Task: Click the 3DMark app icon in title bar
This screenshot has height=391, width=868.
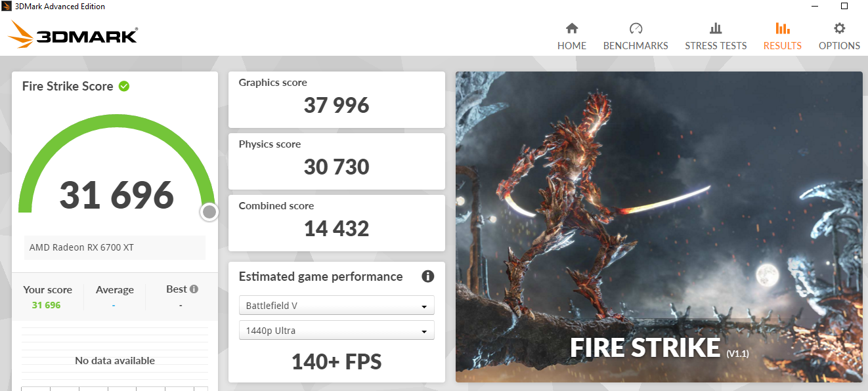Action: pyautogui.click(x=7, y=6)
